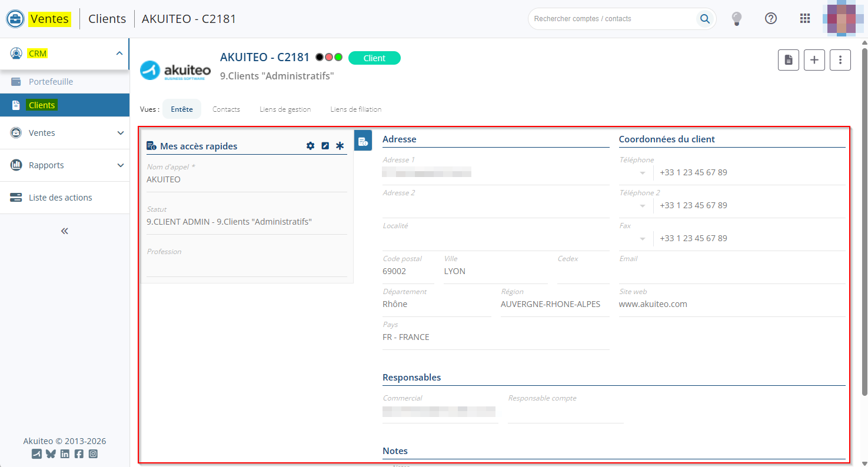Collapse the CRM menu section
The image size is (868, 467).
pyautogui.click(x=119, y=54)
